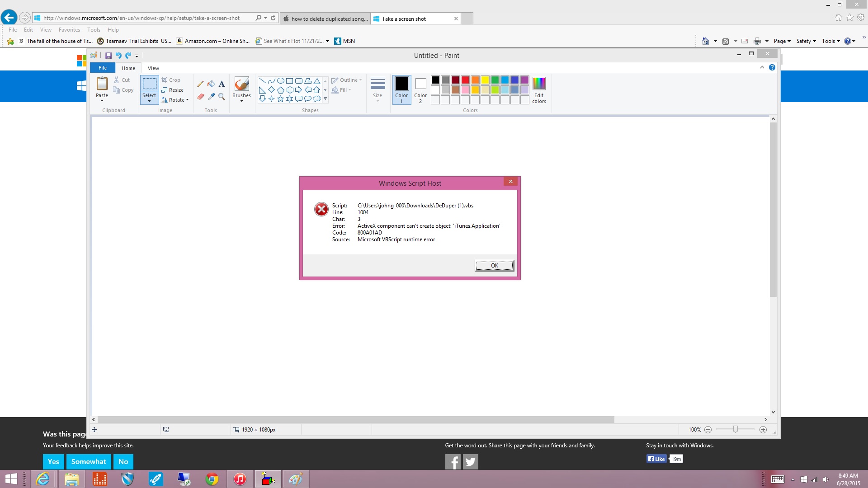The image size is (868, 488).
Task: Open the Brushes dropdown
Action: 241,101
